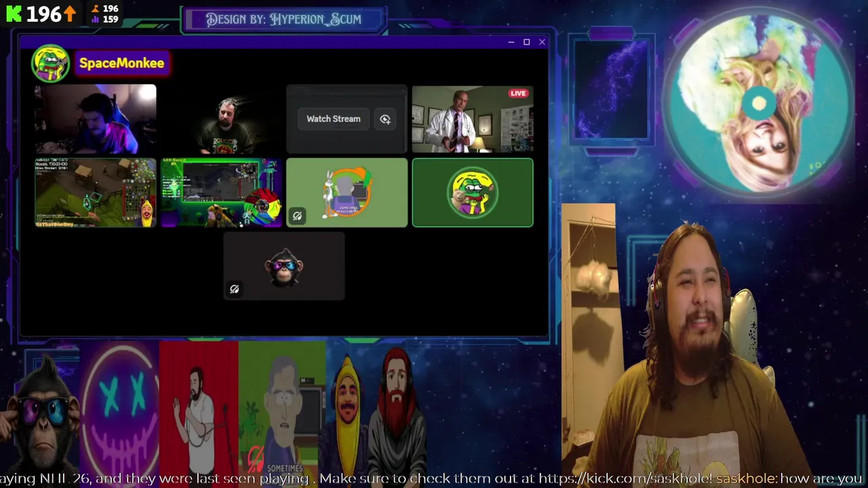Screen dimensions: 868x488
Task: Select the highlighted Pepe clown avatar tile
Action: coord(473,192)
